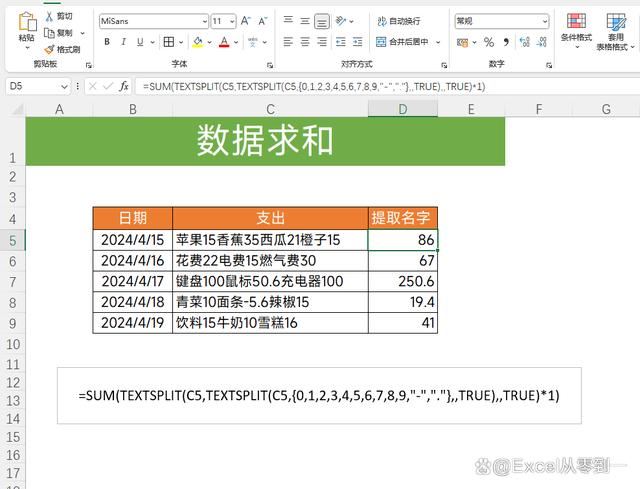
Task: Expand the accounting format dropdown arrow
Action: coord(474,42)
